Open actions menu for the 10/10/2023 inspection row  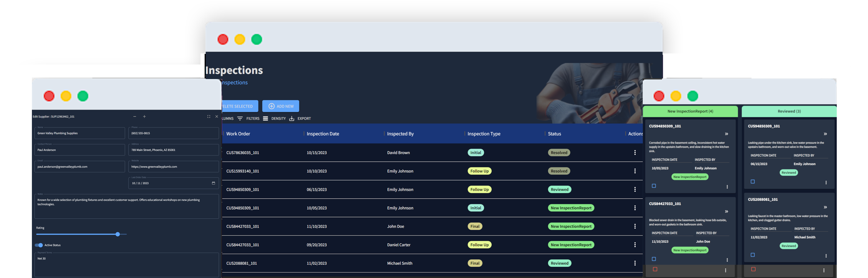635,171
